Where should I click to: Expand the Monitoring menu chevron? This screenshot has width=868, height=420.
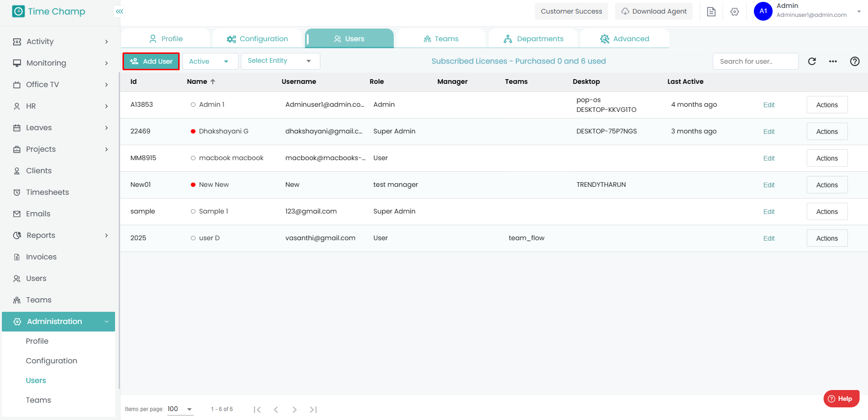pyautogui.click(x=107, y=63)
